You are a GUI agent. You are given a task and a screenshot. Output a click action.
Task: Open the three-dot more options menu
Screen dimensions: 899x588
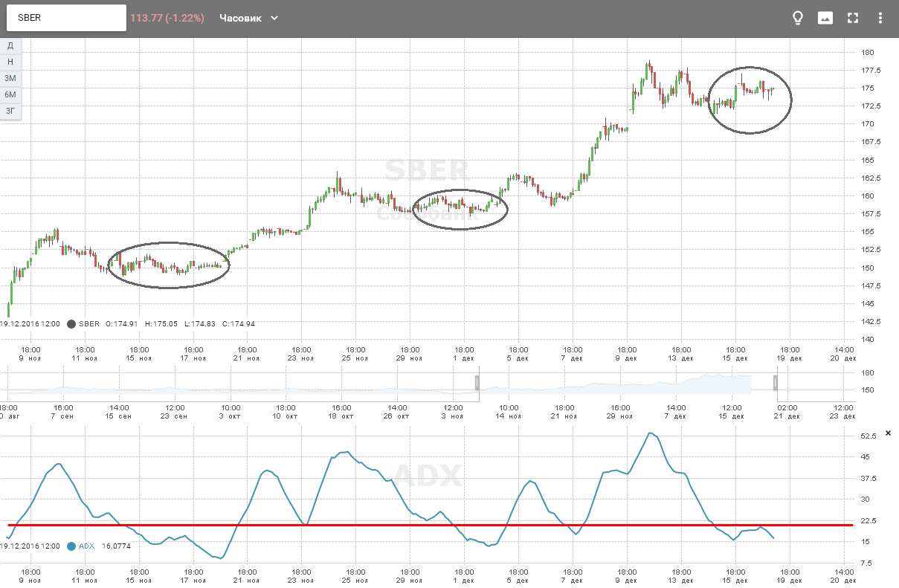pos(880,18)
